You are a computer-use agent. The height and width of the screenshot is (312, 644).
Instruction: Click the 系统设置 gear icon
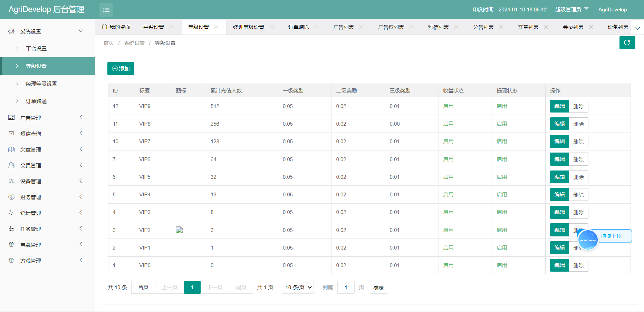pos(11,31)
